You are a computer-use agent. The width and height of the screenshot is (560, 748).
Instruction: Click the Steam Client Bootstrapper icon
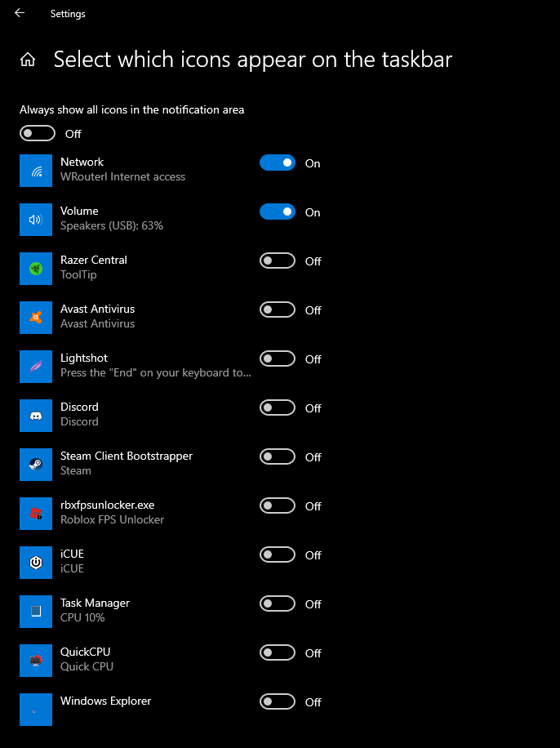tap(36, 465)
